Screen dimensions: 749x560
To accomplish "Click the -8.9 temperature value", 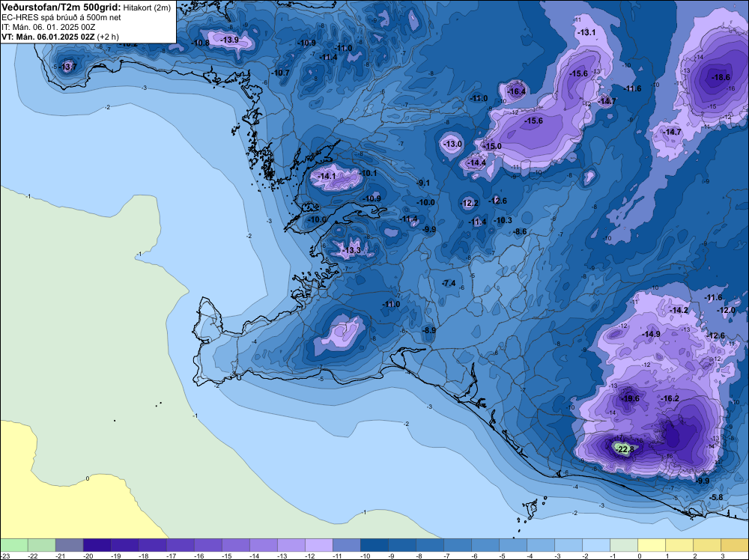I will coord(429,330).
